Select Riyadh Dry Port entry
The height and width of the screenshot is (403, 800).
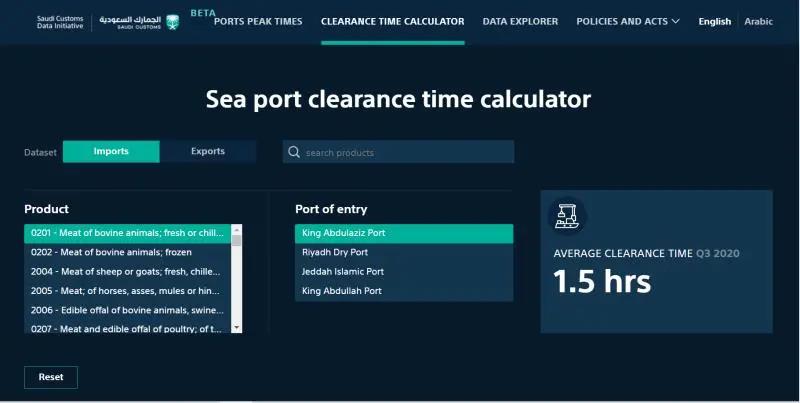tap(404, 253)
